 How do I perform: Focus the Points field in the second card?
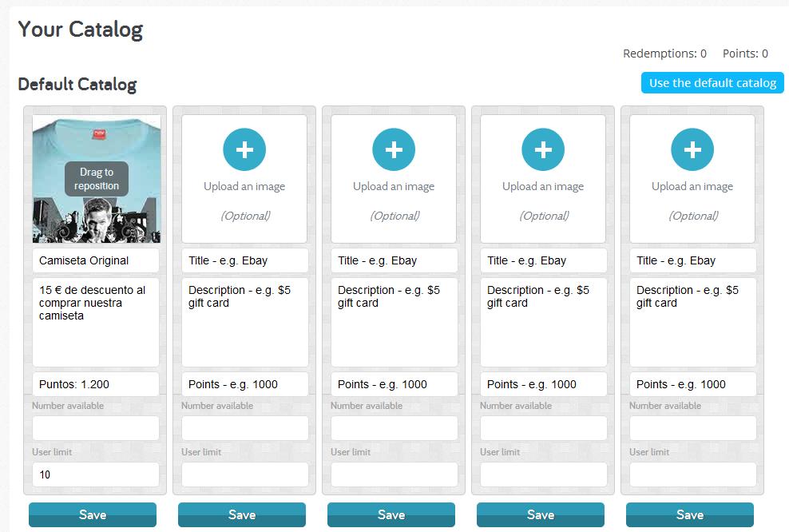pos(245,384)
